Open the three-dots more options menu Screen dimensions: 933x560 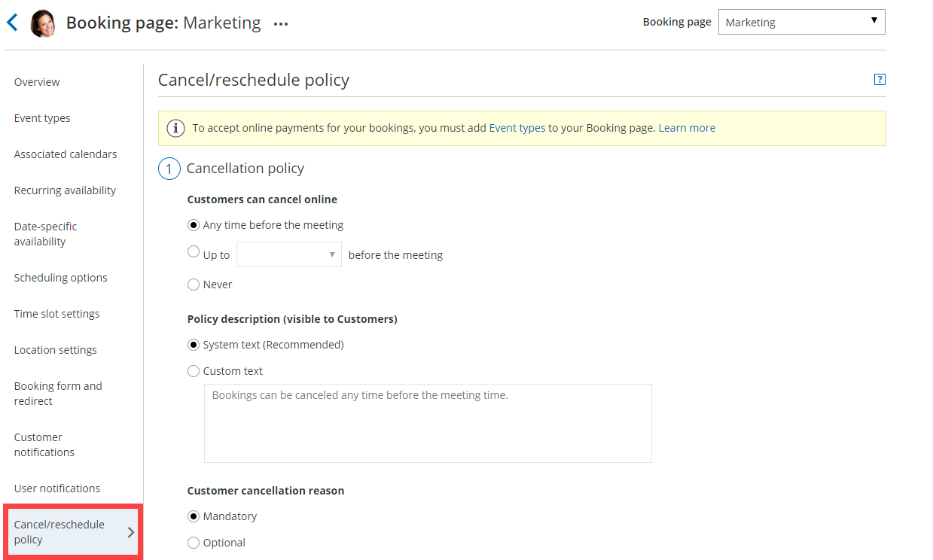tap(281, 24)
